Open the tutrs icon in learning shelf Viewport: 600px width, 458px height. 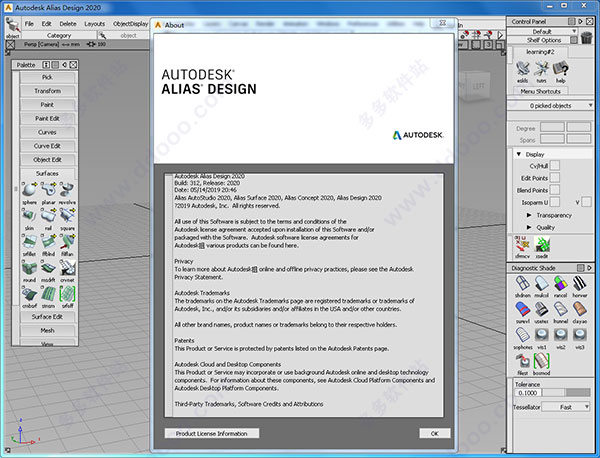pos(541,69)
